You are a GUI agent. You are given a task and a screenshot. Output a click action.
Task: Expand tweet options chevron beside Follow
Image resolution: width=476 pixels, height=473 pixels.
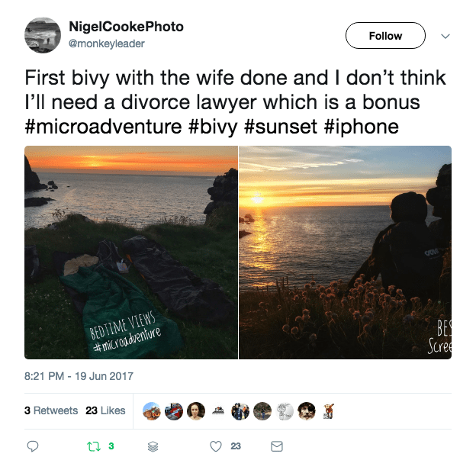(445, 36)
